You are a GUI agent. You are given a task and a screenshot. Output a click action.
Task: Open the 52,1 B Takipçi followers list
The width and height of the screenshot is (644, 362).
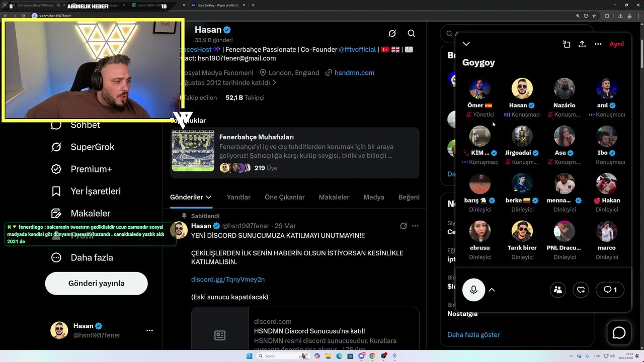245,98
